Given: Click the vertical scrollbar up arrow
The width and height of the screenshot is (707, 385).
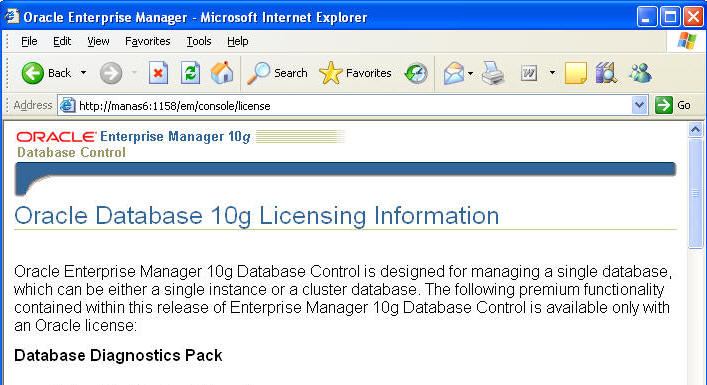Looking at the screenshot, I should (x=695, y=130).
